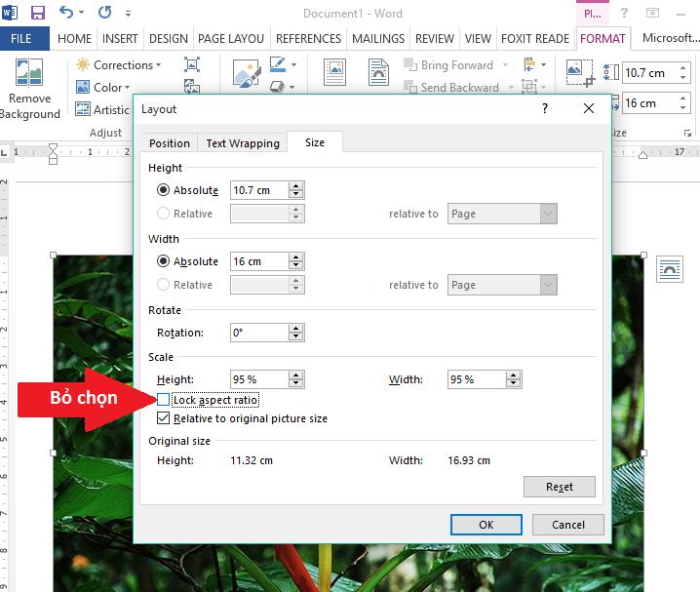Click the Wrap Text icon in ribbon

coord(378,72)
